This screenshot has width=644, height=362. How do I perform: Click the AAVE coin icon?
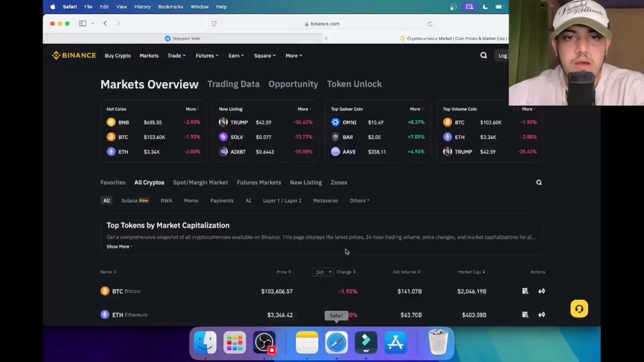coord(335,152)
